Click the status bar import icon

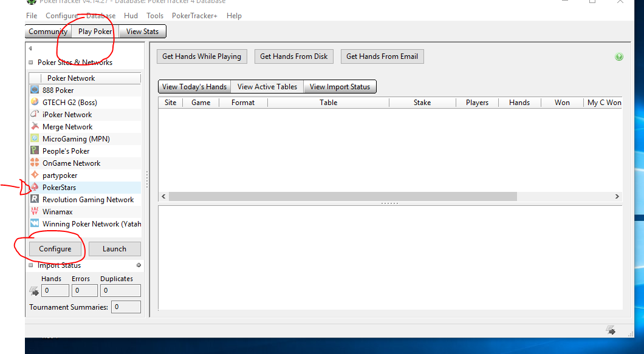611,330
